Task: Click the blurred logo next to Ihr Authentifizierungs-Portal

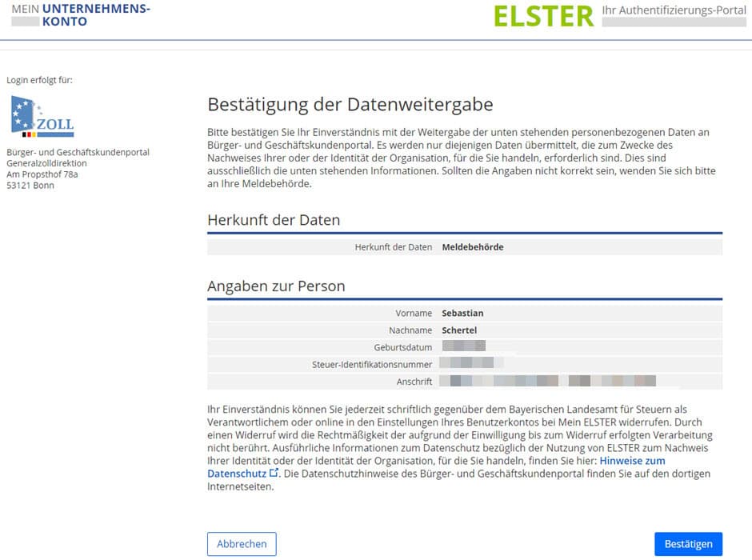Action: [x=674, y=22]
